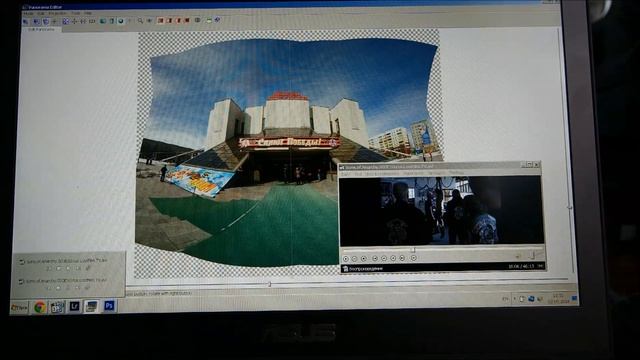Click the system tray clock
Viewport: 640px width, 360px height.
pos(558,298)
